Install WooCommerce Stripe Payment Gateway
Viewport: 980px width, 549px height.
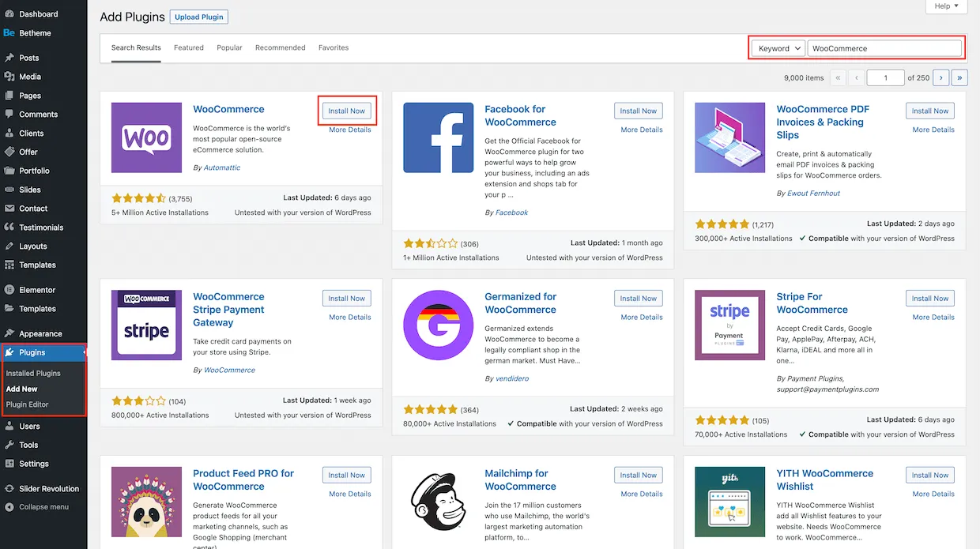pos(347,299)
